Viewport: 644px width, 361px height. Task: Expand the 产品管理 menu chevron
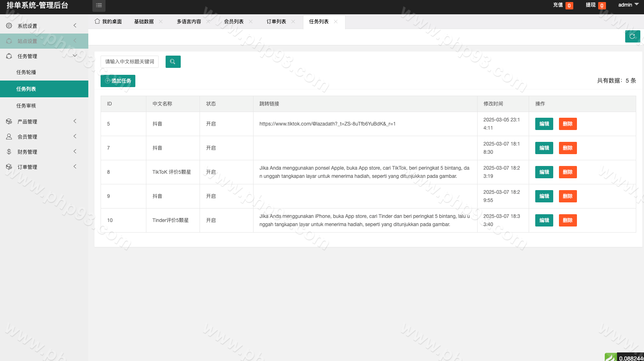pyautogui.click(x=75, y=121)
